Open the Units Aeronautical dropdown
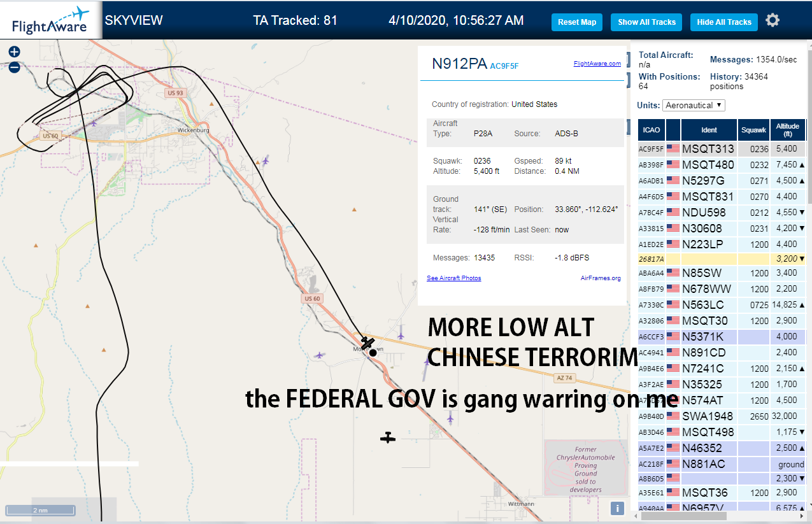Viewport: 812px width, 524px height. [694, 105]
